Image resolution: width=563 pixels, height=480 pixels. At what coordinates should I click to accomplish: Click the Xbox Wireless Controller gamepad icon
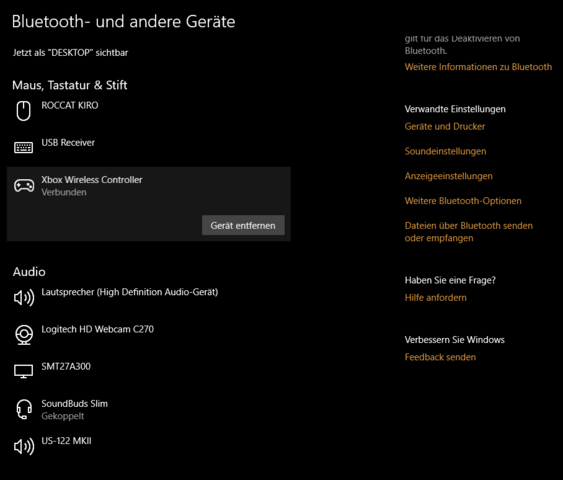coord(24,186)
